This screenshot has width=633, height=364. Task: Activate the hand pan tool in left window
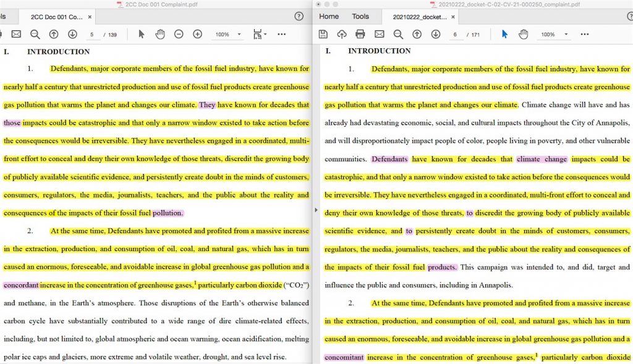160,34
